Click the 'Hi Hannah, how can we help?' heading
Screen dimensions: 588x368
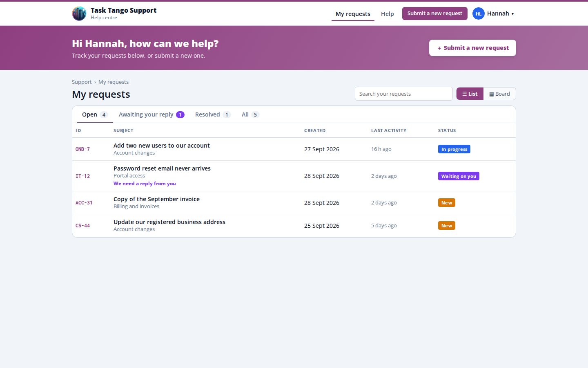point(145,44)
